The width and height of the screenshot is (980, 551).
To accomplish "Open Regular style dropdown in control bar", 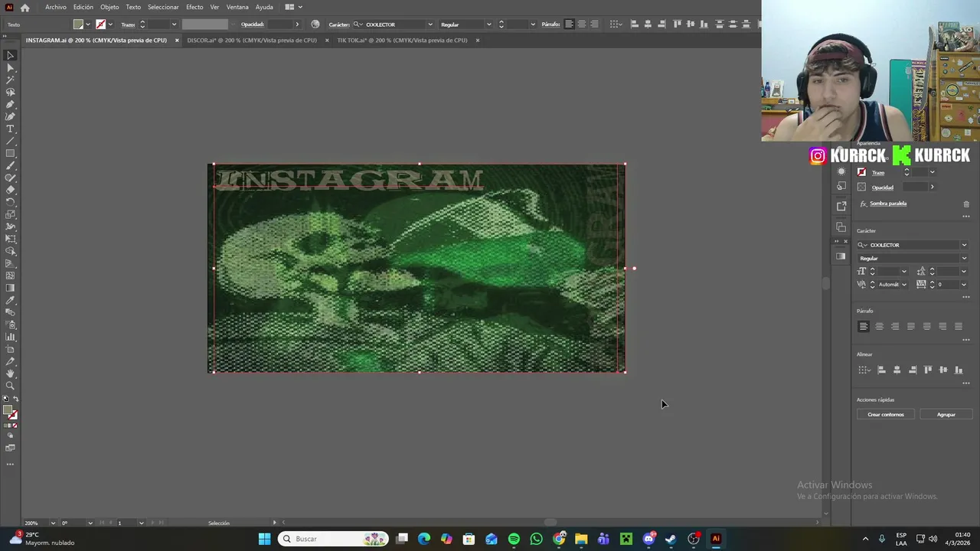I will click(489, 24).
